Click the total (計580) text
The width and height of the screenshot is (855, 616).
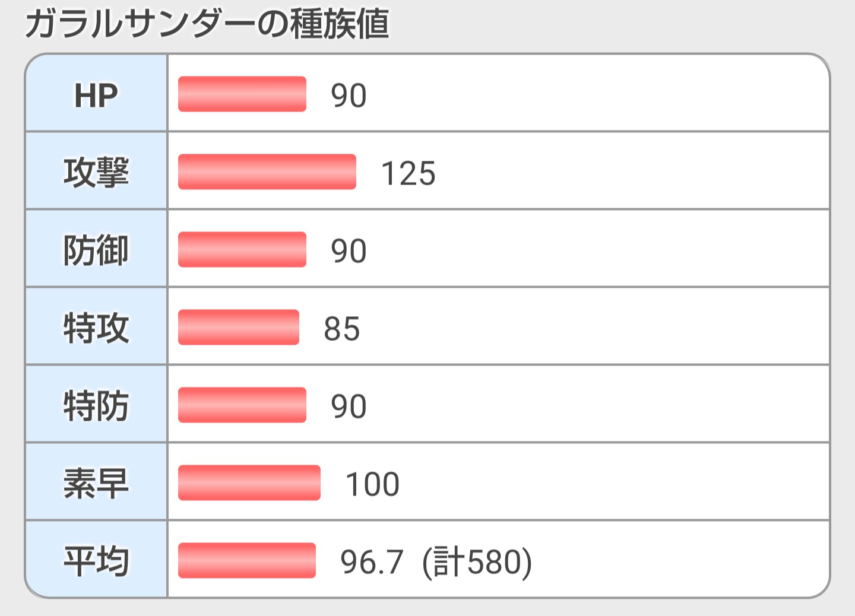(x=477, y=563)
